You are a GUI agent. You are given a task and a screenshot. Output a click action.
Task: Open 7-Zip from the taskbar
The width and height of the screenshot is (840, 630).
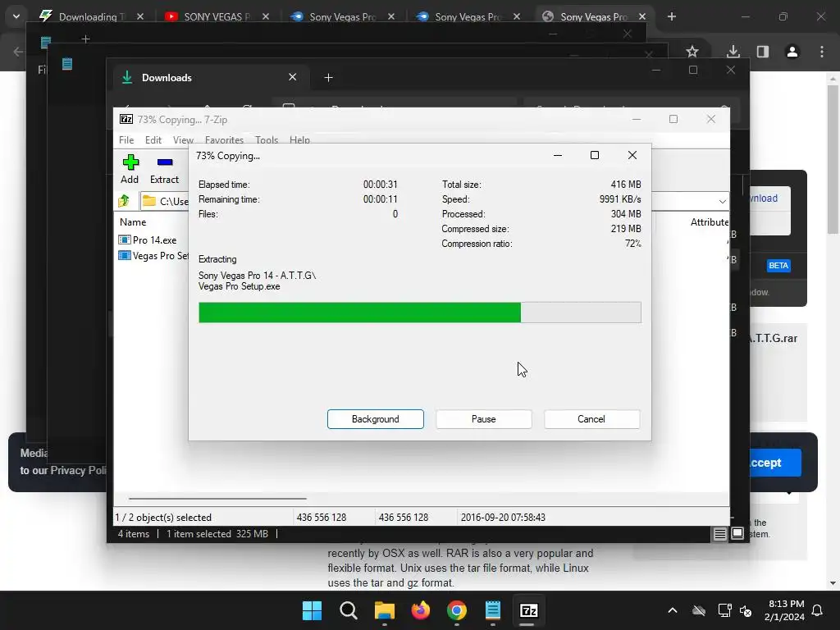[x=529, y=610]
